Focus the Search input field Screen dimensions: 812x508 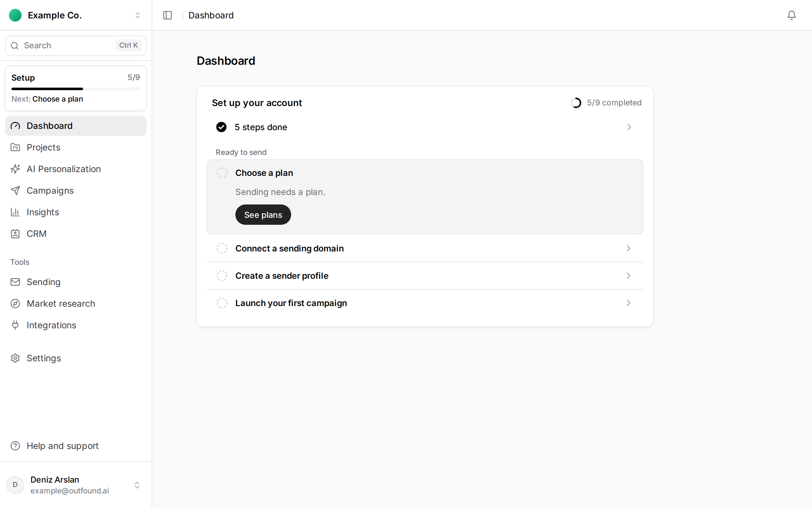point(76,46)
